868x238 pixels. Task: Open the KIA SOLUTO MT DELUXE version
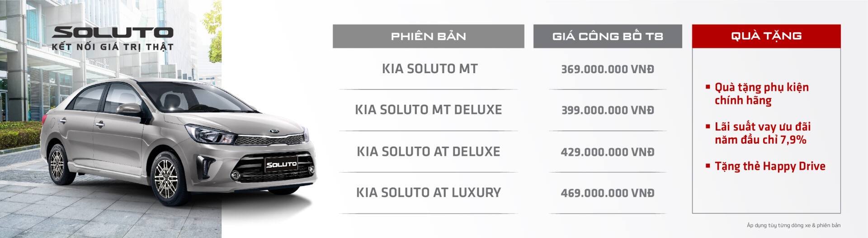click(428, 110)
